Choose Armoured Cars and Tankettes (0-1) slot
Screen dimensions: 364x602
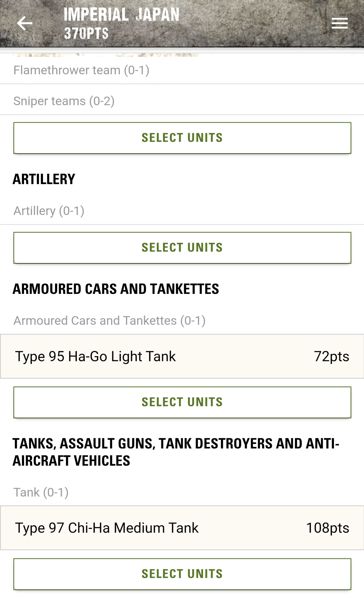coord(109,321)
